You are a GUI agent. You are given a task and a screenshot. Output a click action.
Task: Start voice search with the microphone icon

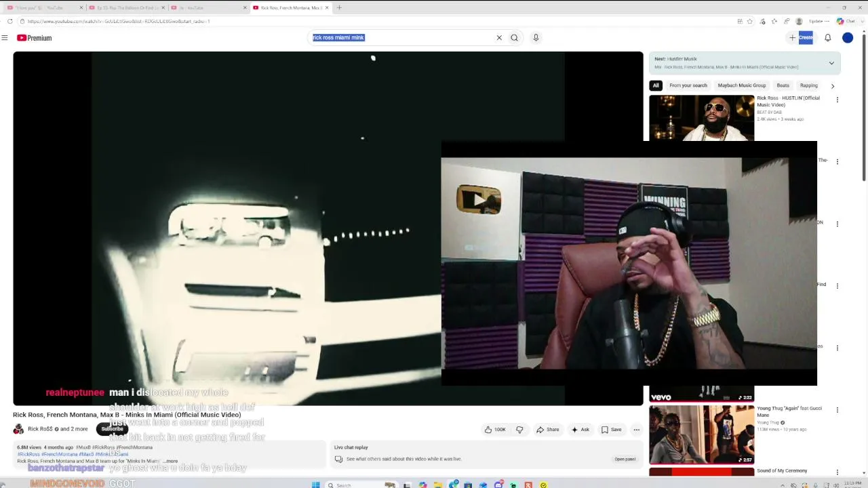[x=536, y=38]
